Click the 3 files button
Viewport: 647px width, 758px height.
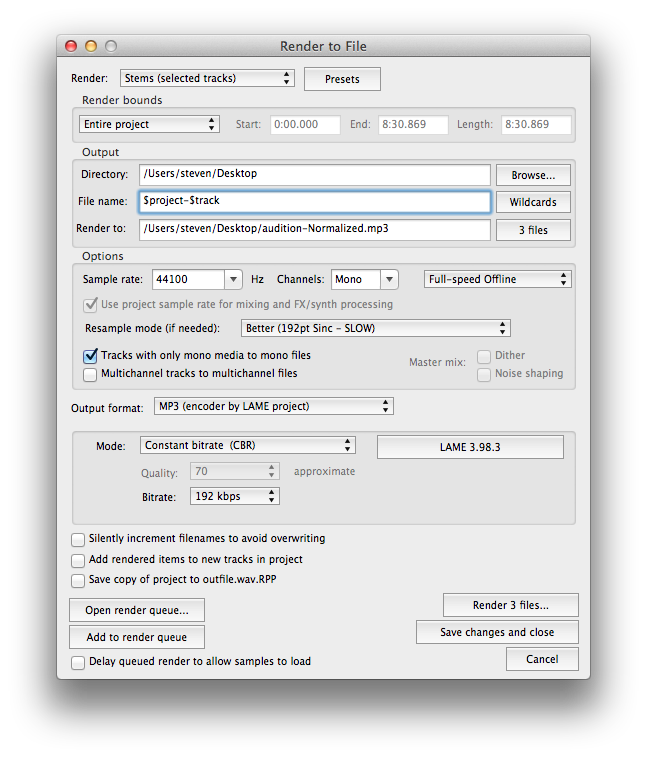pyautogui.click(x=533, y=230)
